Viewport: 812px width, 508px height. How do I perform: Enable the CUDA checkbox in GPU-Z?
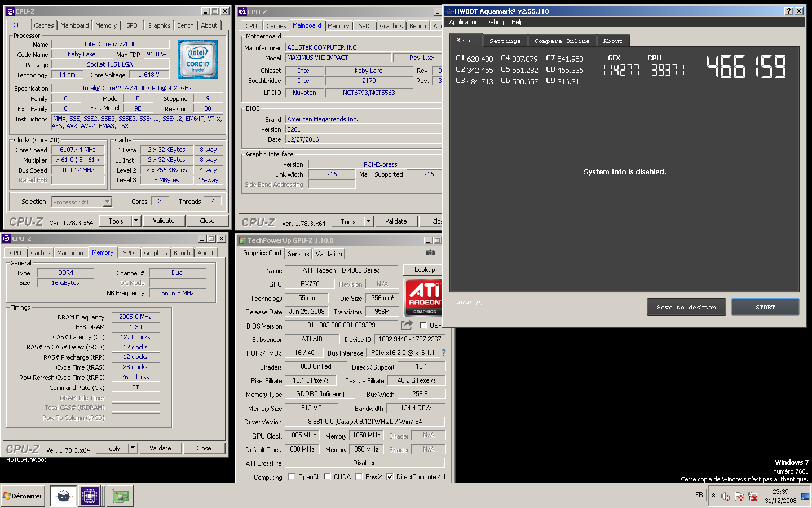coord(327,477)
